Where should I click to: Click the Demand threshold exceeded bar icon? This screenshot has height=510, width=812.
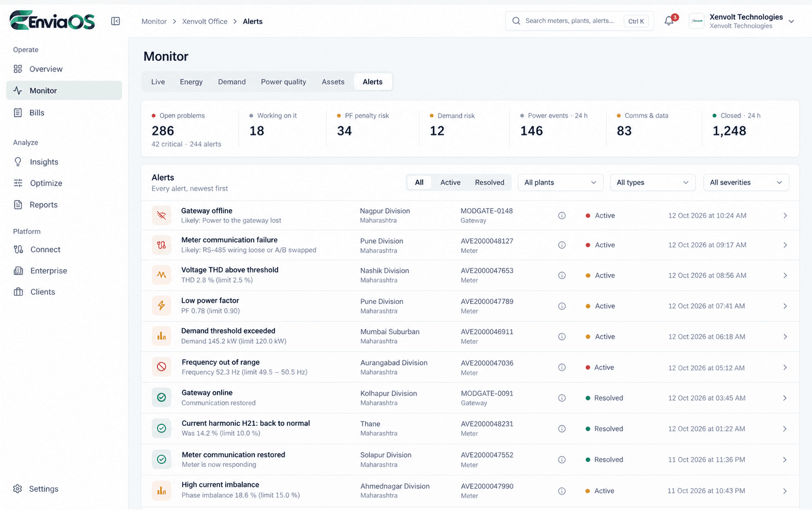pyautogui.click(x=162, y=336)
